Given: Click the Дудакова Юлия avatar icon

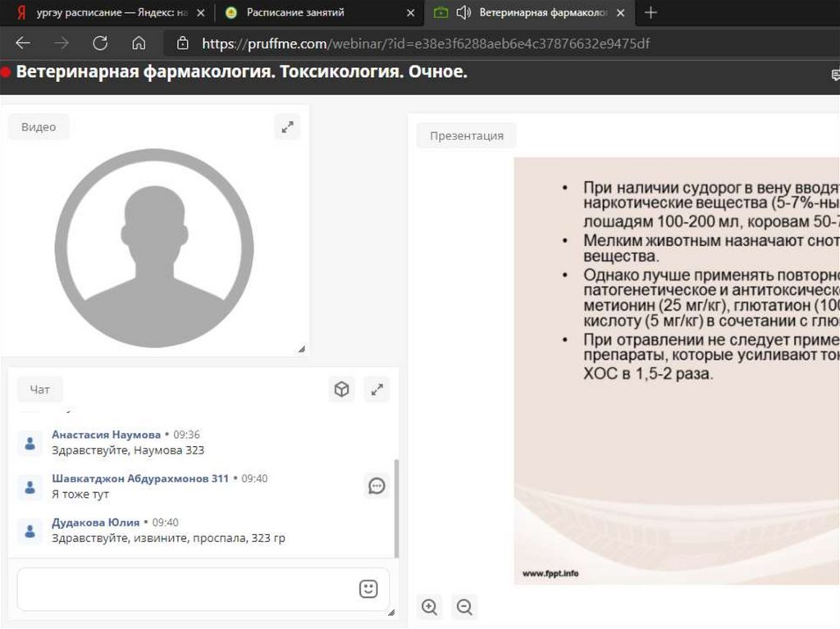Looking at the screenshot, I should [30, 531].
